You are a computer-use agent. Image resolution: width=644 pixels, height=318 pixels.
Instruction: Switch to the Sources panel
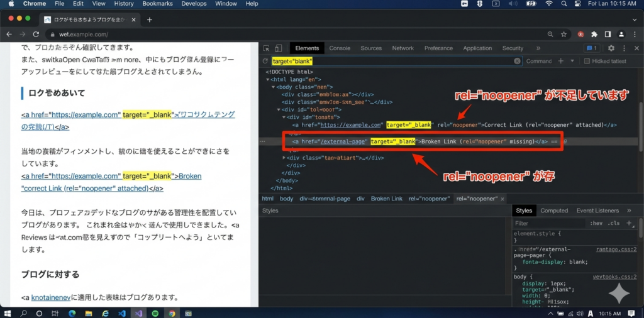coord(371,48)
